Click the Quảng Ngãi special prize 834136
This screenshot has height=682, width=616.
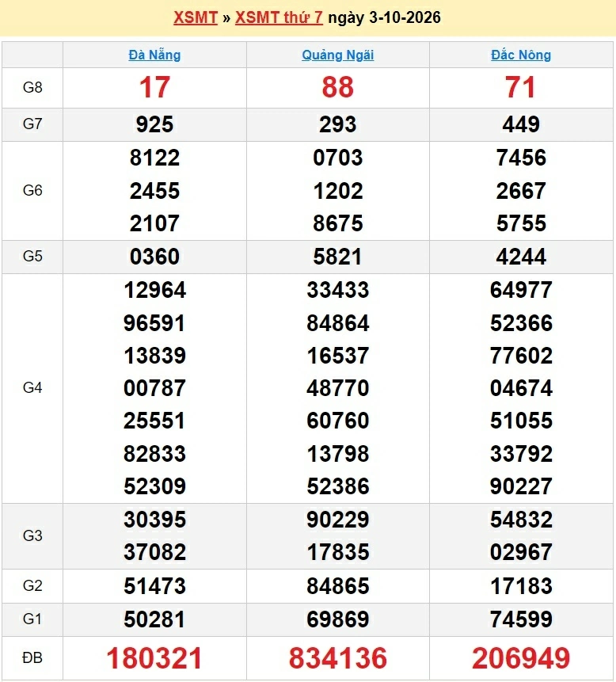[338, 658]
